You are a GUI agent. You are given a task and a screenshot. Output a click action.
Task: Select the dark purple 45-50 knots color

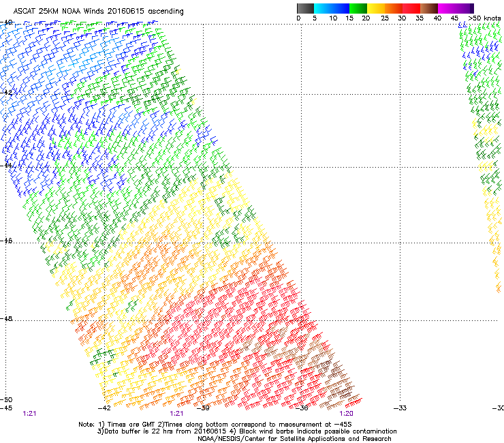tap(464, 8)
